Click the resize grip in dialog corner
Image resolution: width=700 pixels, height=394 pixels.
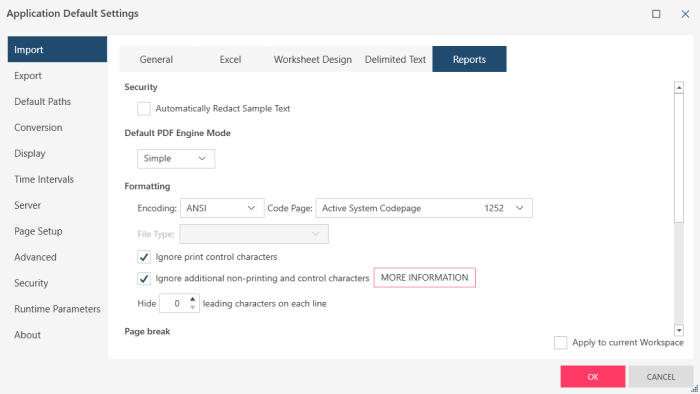tap(695, 389)
